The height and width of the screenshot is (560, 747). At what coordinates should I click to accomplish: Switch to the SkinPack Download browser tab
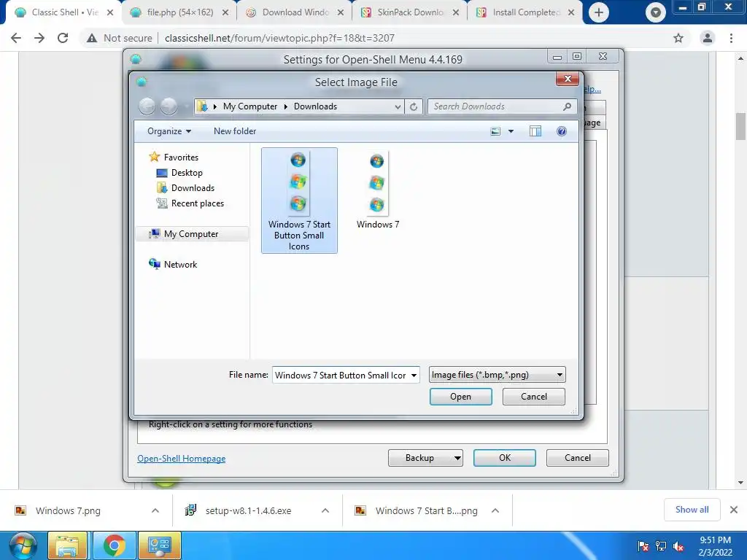[410, 12]
